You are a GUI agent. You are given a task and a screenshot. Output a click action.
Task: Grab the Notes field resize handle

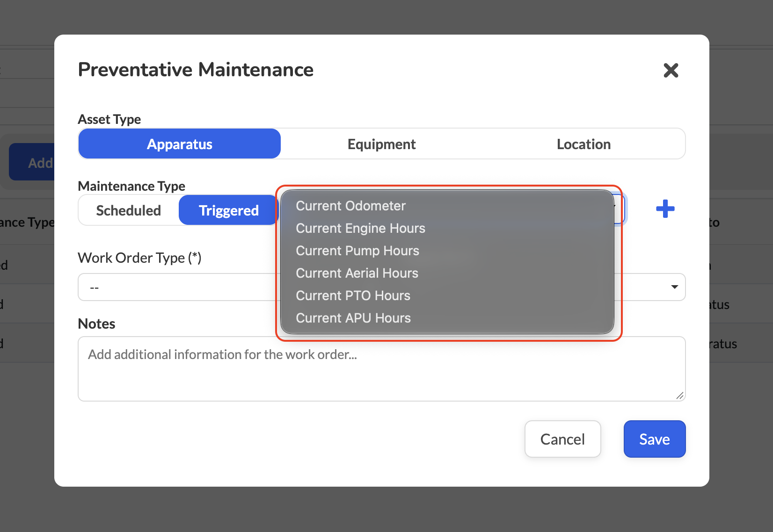pos(680,395)
